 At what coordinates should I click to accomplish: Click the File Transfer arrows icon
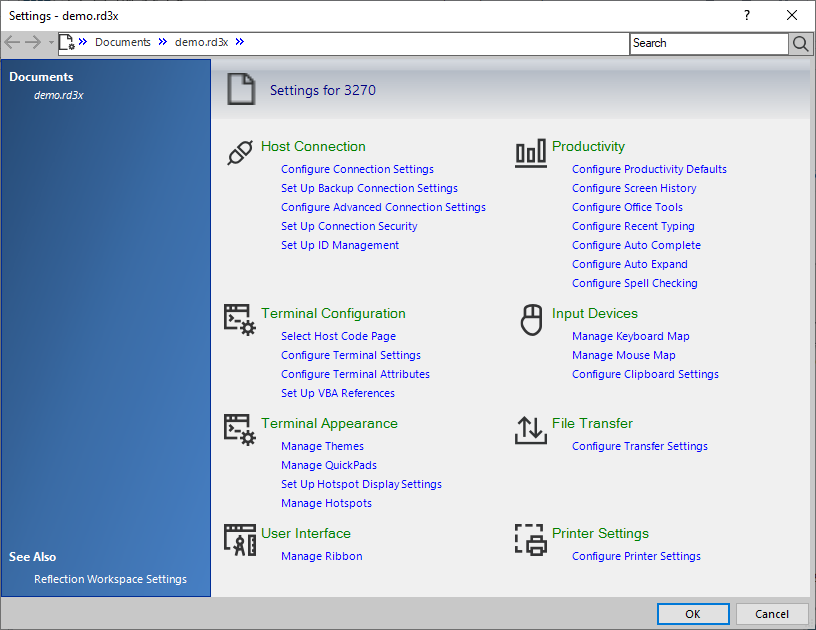click(x=531, y=430)
